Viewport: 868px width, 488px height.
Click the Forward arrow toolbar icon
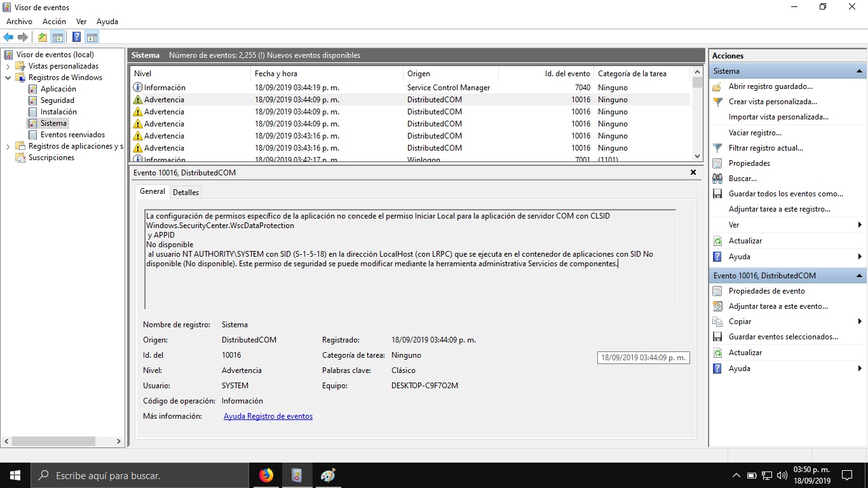23,37
